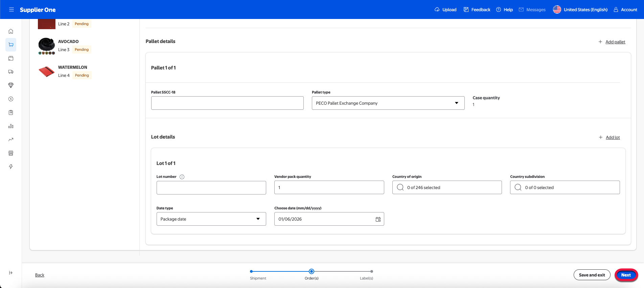The width and height of the screenshot is (644, 288).
Task: Open the Country of origin selector
Action: 446,187
